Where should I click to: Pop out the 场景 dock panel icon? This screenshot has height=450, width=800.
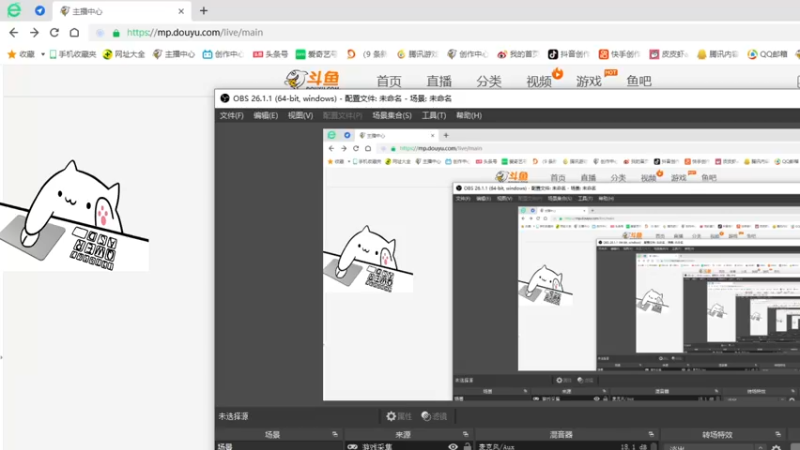point(335,434)
